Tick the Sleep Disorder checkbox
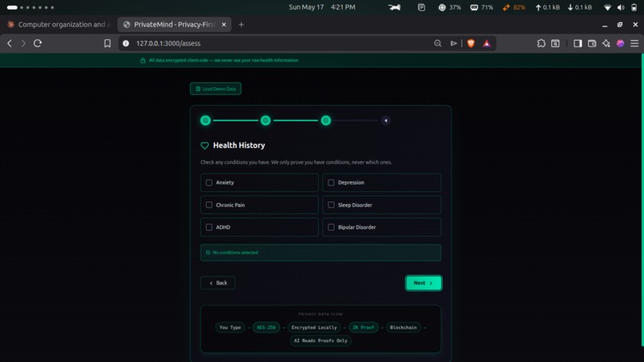This screenshot has width=644, height=362. point(331,205)
